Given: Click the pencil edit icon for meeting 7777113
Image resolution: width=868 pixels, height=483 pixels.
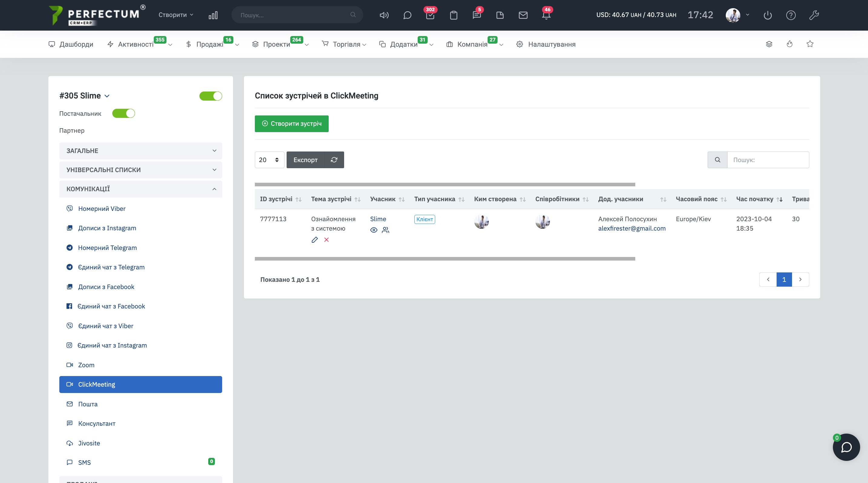Looking at the screenshot, I should coord(314,240).
